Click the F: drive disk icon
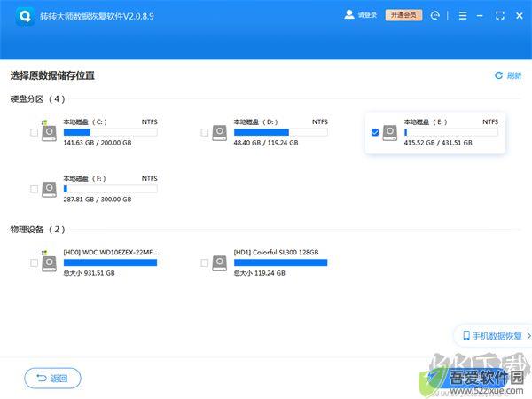 click(x=49, y=190)
